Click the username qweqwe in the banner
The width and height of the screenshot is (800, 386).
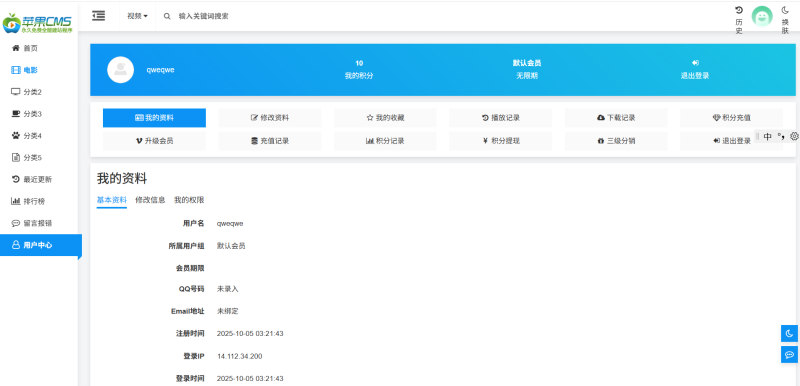point(160,70)
